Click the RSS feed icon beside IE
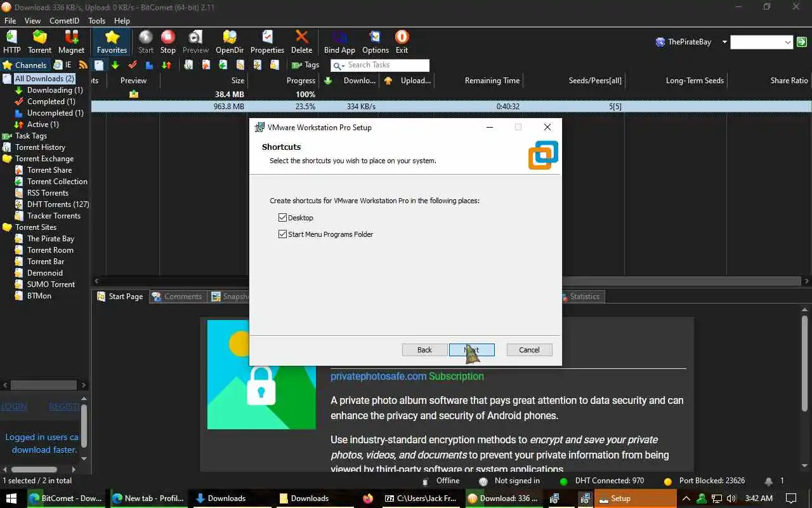This screenshot has width=812, height=508. 83,65
